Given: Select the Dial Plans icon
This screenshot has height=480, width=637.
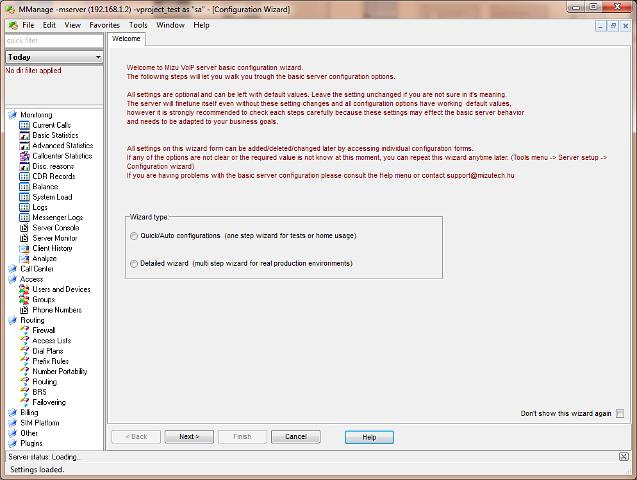Looking at the screenshot, I should [25, 351].
